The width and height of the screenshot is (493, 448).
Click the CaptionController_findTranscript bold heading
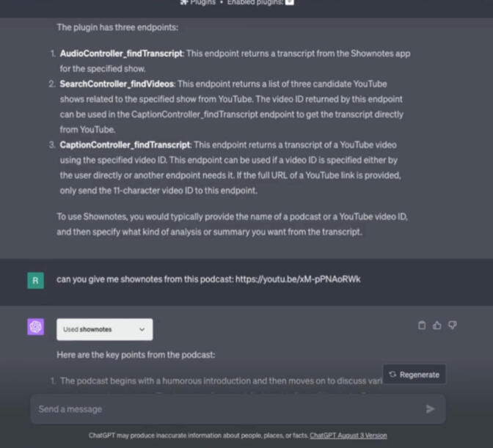[x=125, y=144]
